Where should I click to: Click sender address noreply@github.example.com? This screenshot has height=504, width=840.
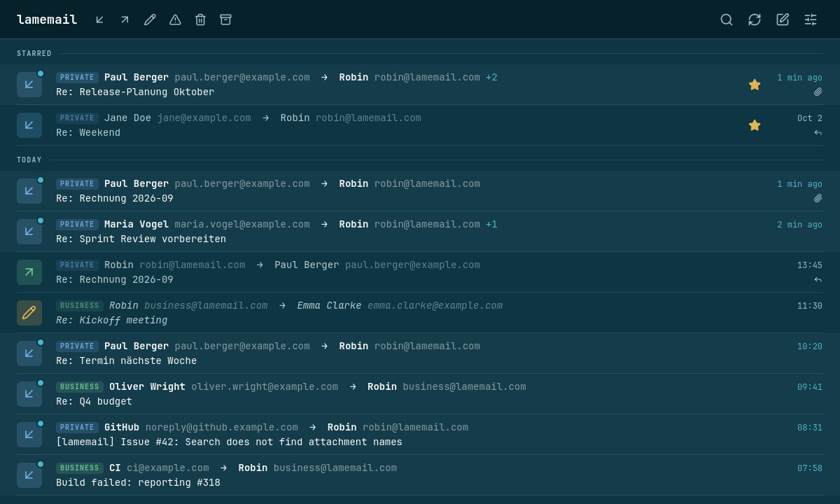coord(222,428)
